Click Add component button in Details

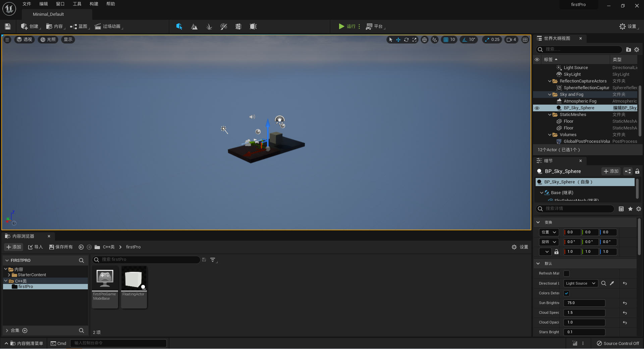(611, 171)
